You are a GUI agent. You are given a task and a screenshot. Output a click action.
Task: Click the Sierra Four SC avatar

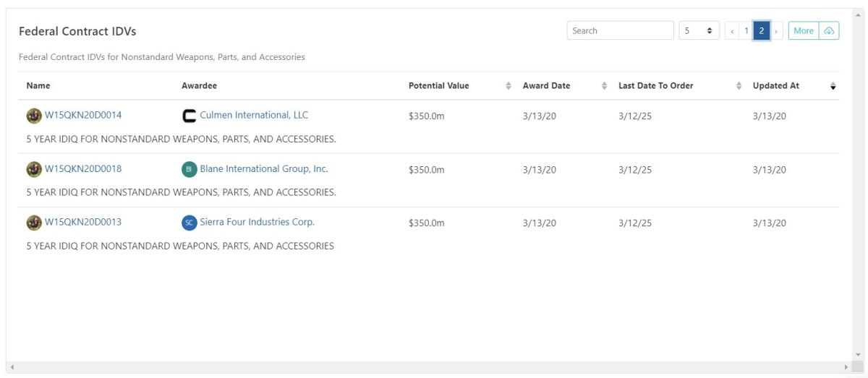click(x=189, y=223)
